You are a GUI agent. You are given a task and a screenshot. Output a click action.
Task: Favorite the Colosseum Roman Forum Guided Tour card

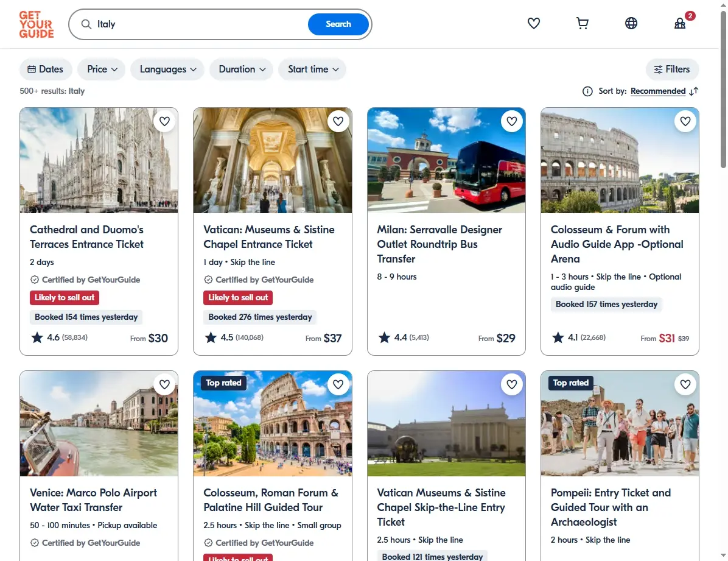[338, 384]
